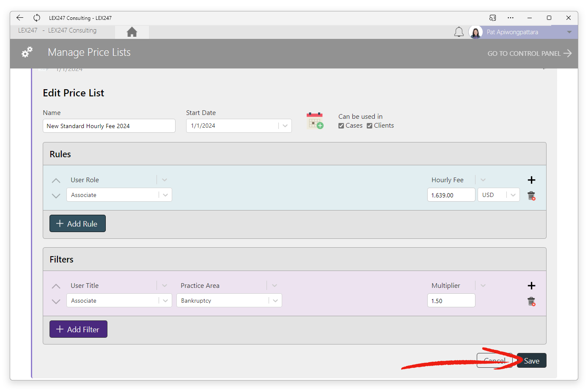Click the multiplier field 1.50
Image resolution: width=588 pixels, height=391 pixels.
451,301
